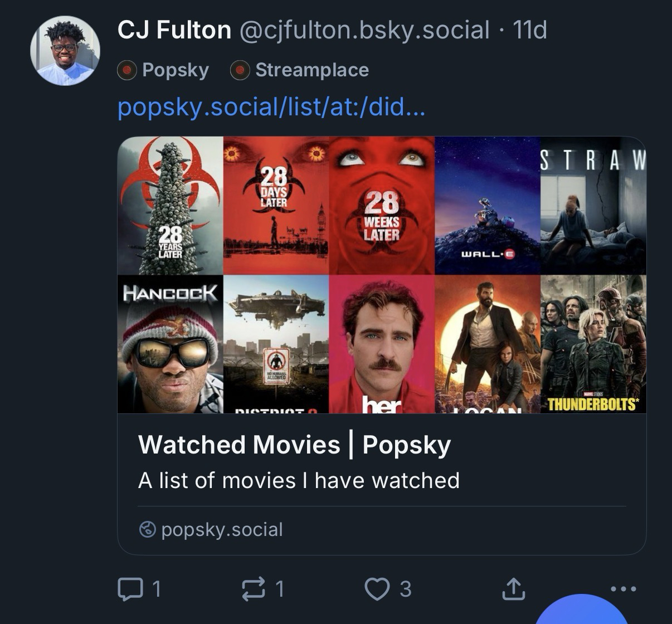The width and height of the screenshot is (672, 624).
Task: Like the post with the heart icon
Action: pyautogui.click(x=377, y=589)
